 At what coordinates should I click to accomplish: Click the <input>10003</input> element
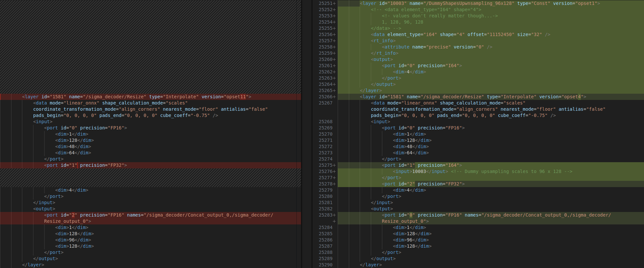tap(420, 171)
